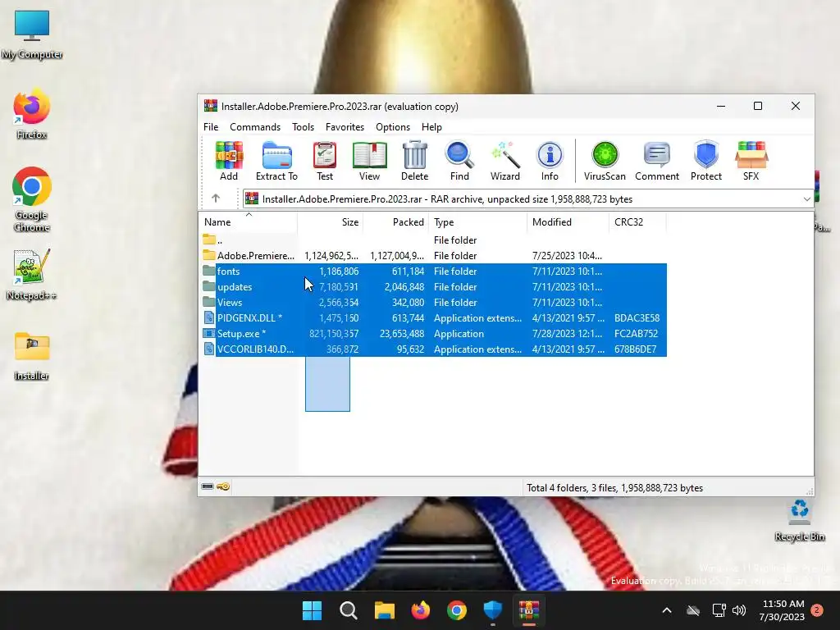Click the cloud sync icon in tray
The image size is (840, 630).
[x=693, y=610]
